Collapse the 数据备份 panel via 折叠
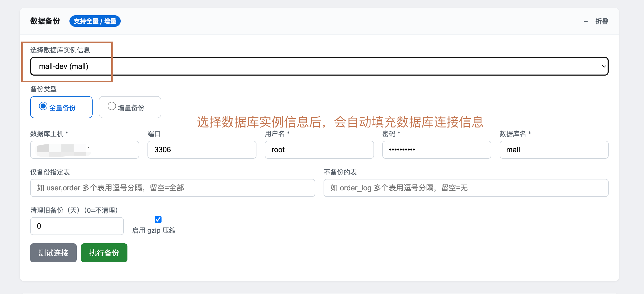This screenshot has height=294, width=644. tap(602, 21)
